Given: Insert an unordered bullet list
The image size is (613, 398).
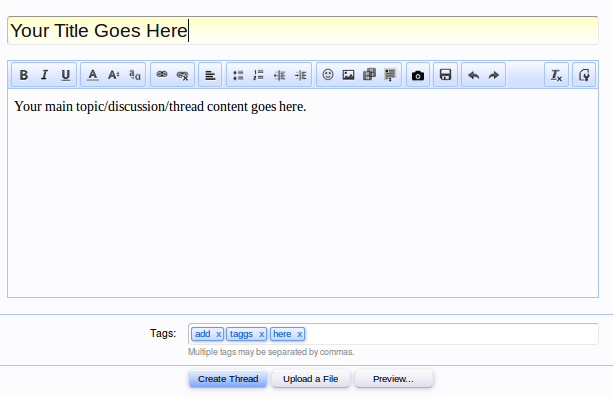Looking at the screenshot, I should pos(238,75).
